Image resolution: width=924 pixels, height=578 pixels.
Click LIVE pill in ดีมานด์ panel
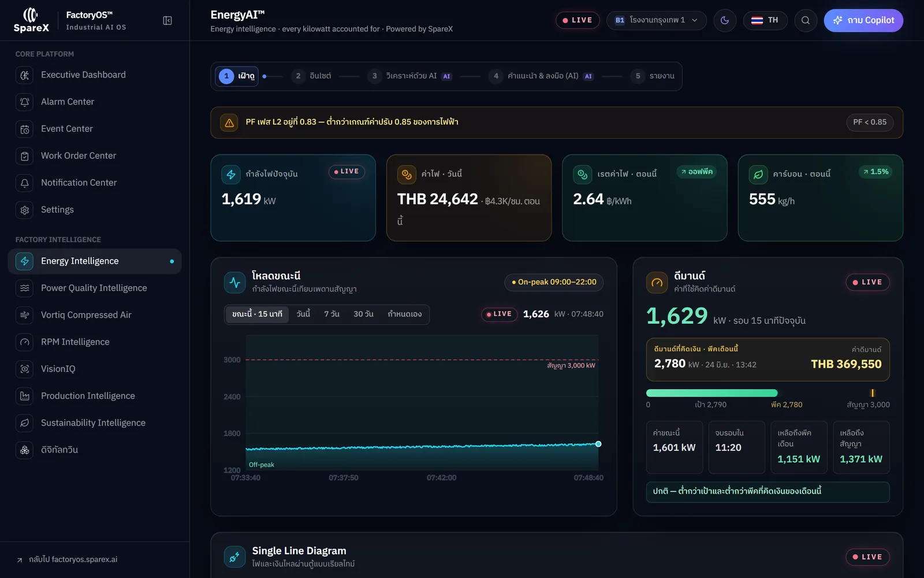(x=867, y=282)
